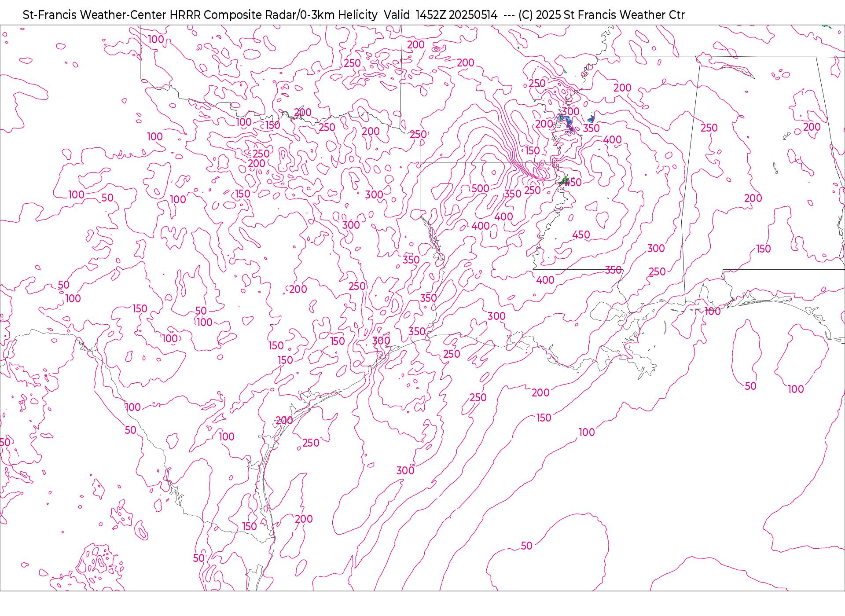The width and height of the screenshot is (845, 616).
Task: Select the "Valid 1452Z 20250514" timestamp text
Action: point(441,15)
